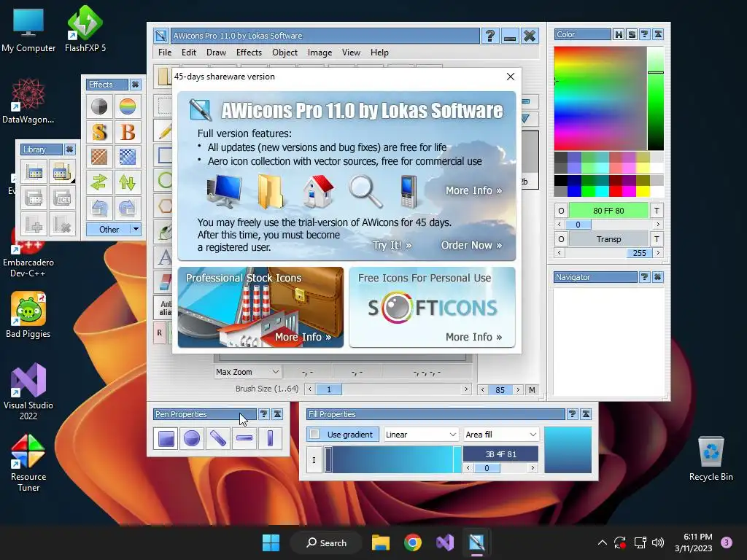Open File Explorer from the taskbar

381,542
